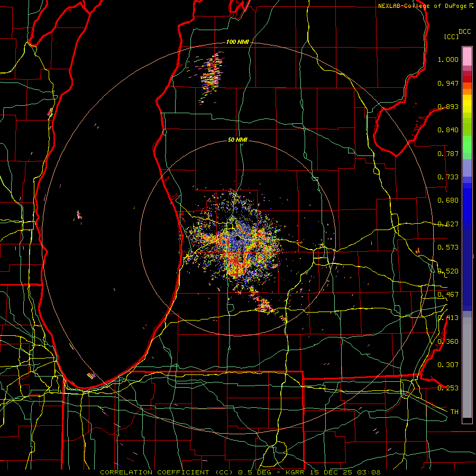Click the 0.520 scale value
Viewport: 476px width, 476px height.
pos(448,271)
